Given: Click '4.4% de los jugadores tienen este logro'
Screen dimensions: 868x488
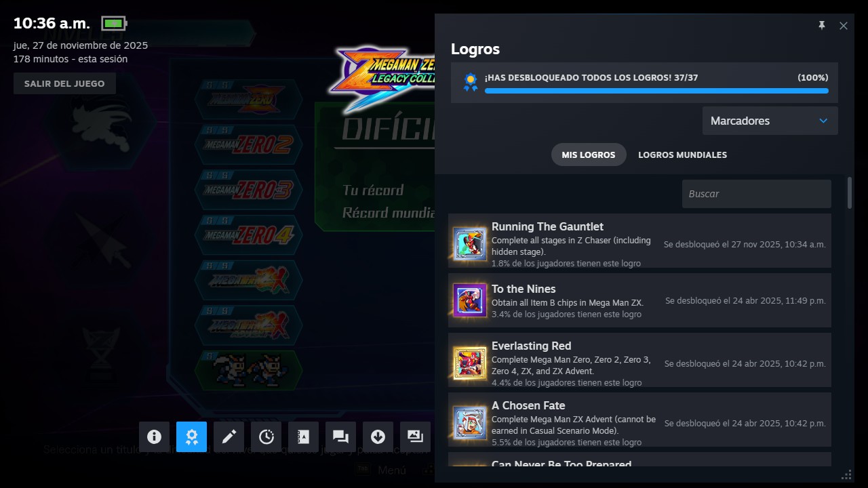Looking at the screenshot, I should tap(566, 382).
